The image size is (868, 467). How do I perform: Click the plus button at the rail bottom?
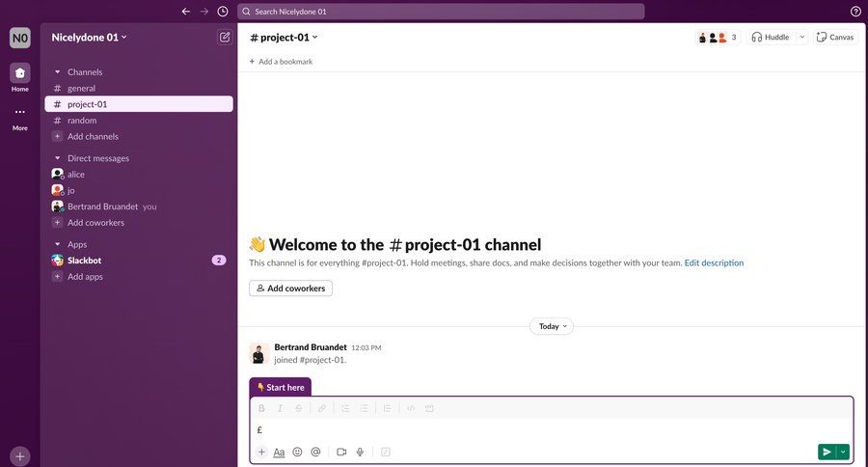[20, 456]
